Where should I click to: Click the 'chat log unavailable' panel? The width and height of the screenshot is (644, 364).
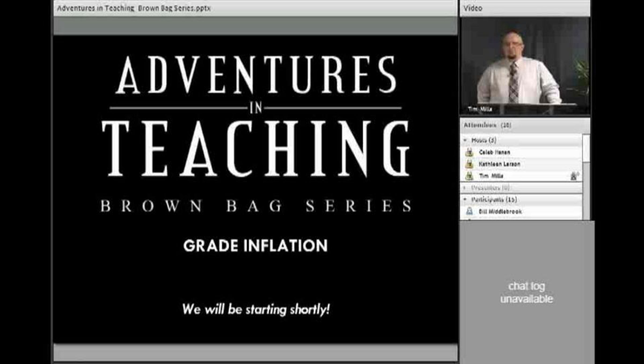[x=526, y=292]
